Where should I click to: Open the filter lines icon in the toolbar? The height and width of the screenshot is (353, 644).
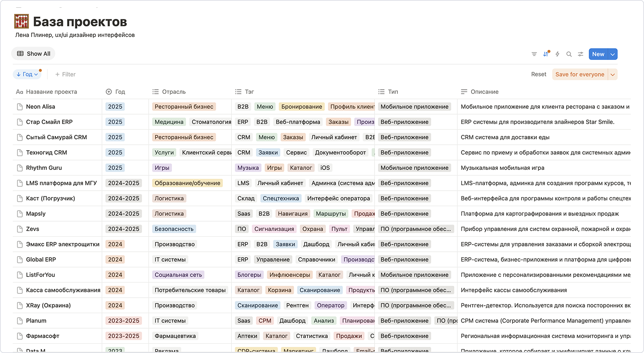click(x=534, y=54)
